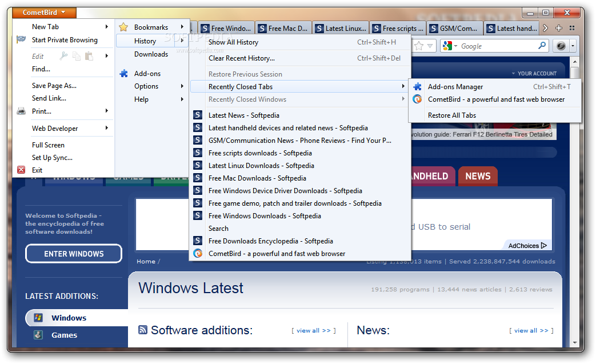
Task: Expand the Web Developer submenu arrow
Action: (107, 128)
